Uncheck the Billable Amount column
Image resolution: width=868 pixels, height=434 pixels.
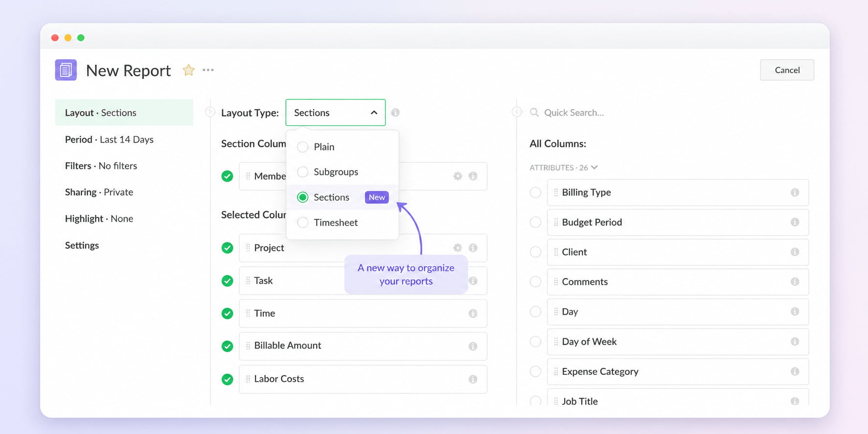(227, 346)
